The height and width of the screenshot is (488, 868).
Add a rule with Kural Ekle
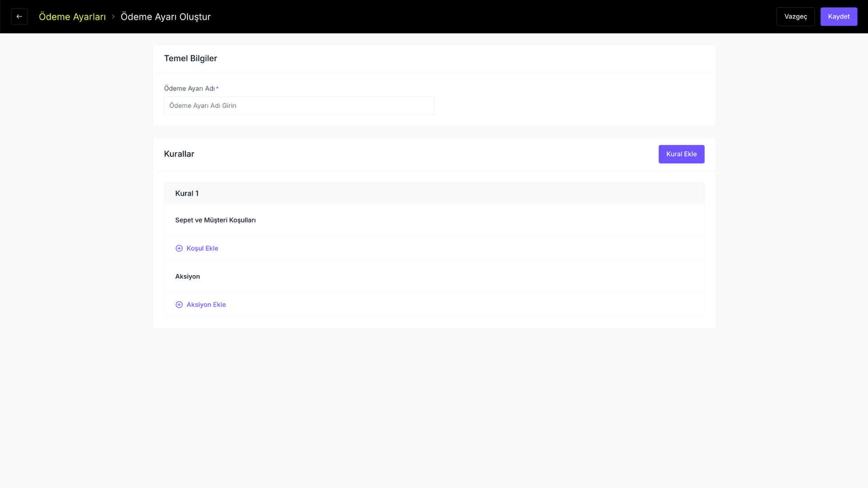point(681,154)
